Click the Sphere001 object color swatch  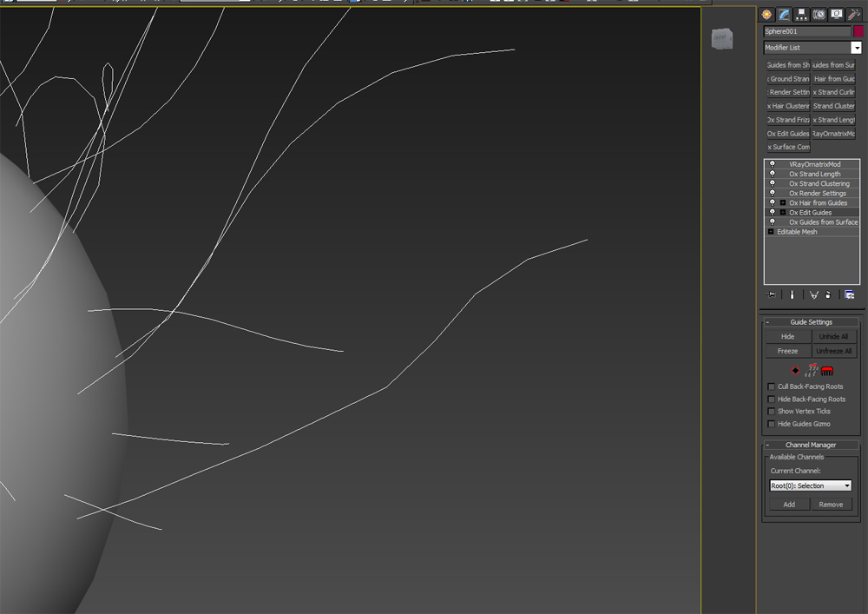(858, 31)
